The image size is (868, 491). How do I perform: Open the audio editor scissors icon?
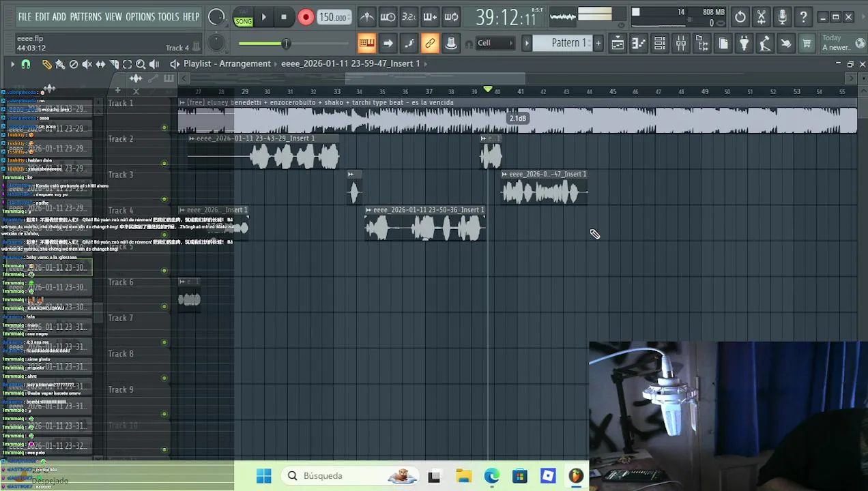click(x=762, y=17)
